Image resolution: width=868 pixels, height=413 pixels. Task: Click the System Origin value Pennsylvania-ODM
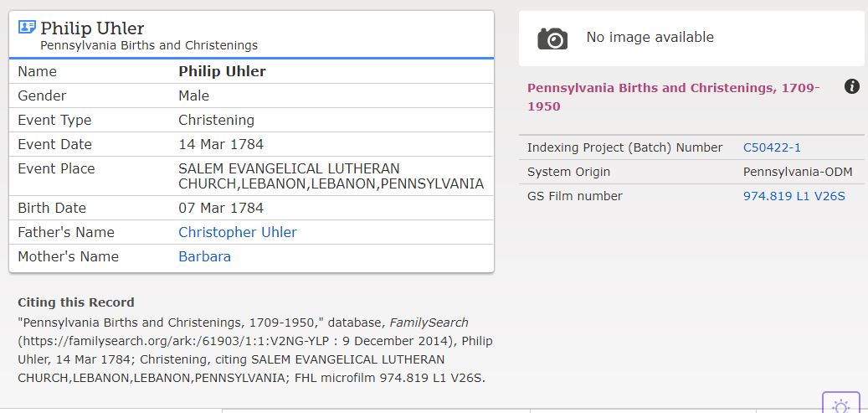click(798, 172)
